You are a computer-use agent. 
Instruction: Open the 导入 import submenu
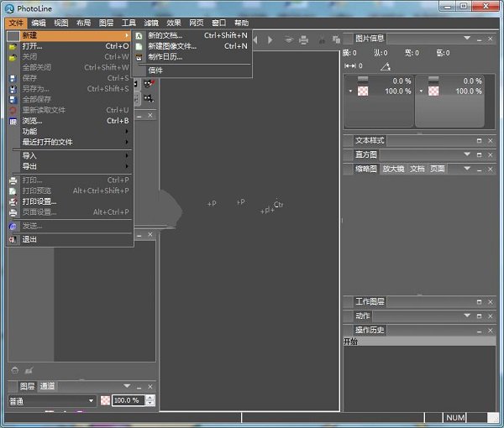click(70, 156)
